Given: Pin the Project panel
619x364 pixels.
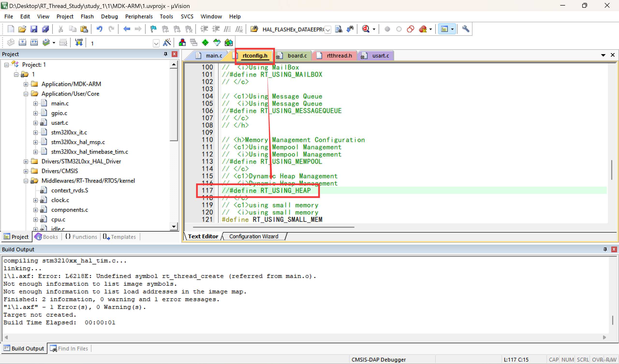Looking at the screenshot, I should pos(165,54).
